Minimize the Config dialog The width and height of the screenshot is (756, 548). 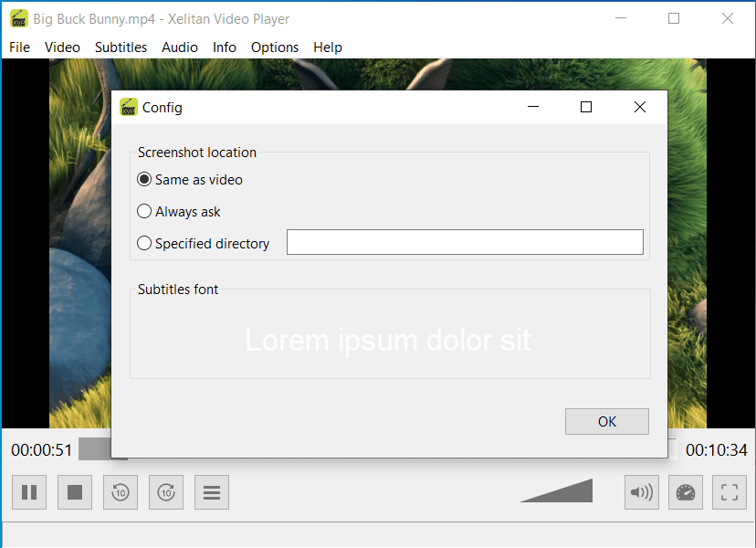(x=533, y=107)
